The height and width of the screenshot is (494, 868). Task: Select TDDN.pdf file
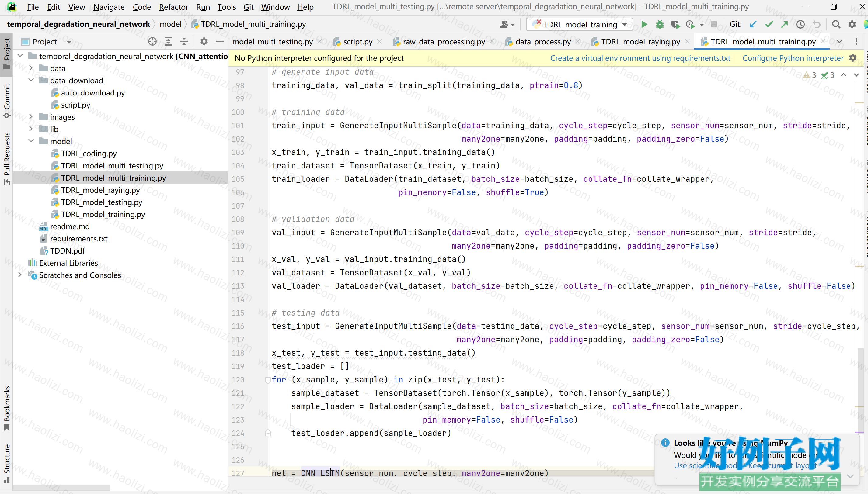[x=68, y=251]
